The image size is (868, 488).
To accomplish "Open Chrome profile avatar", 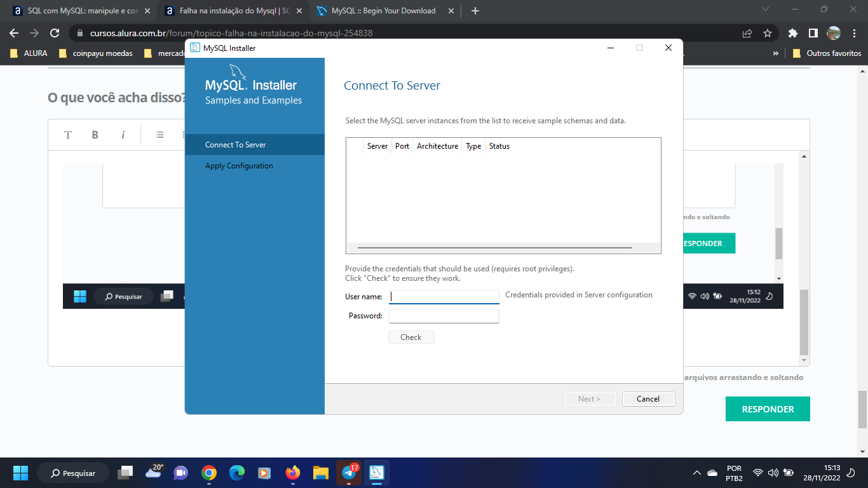I will coord(834,33).
